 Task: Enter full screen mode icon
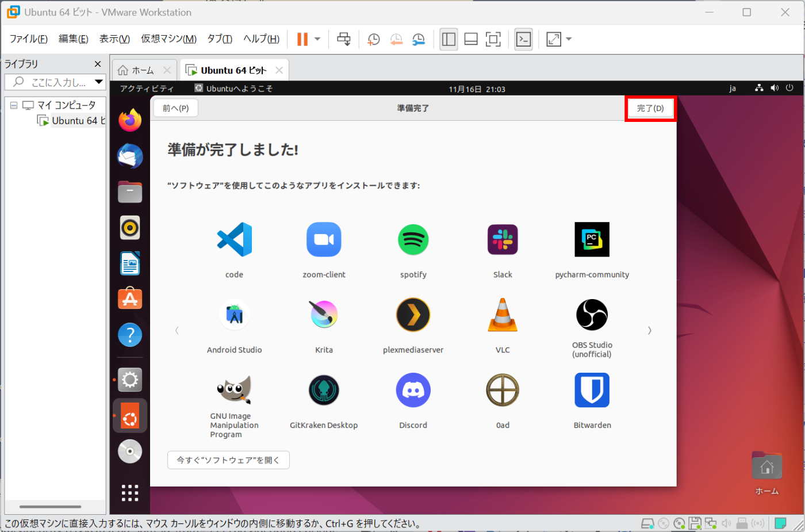click(493, 39)
